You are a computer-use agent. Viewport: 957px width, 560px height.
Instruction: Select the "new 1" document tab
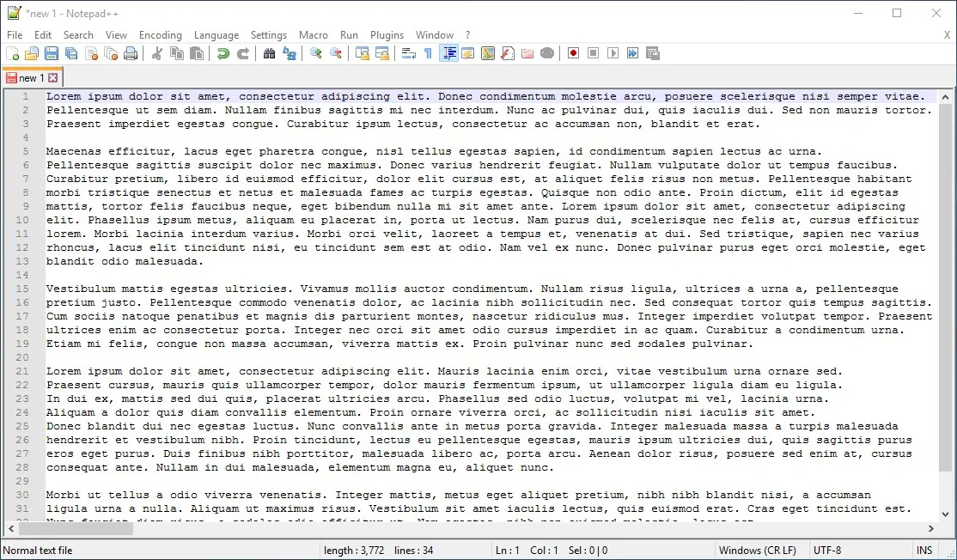pyautogui.click(x=31, y=77)
